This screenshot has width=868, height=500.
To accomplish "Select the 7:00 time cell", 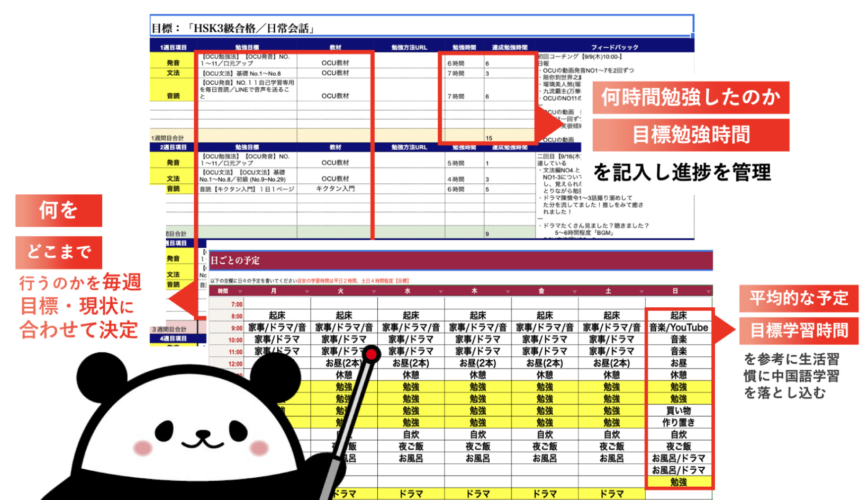I will tap(227, 305).
